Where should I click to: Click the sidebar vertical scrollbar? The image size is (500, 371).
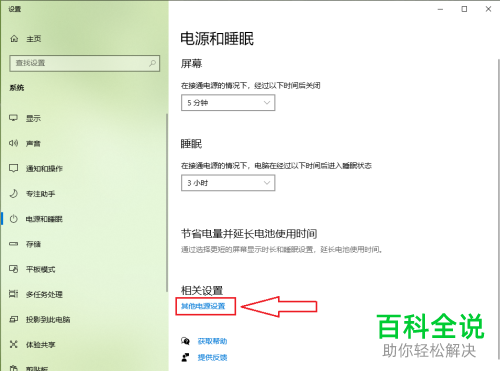167,203
